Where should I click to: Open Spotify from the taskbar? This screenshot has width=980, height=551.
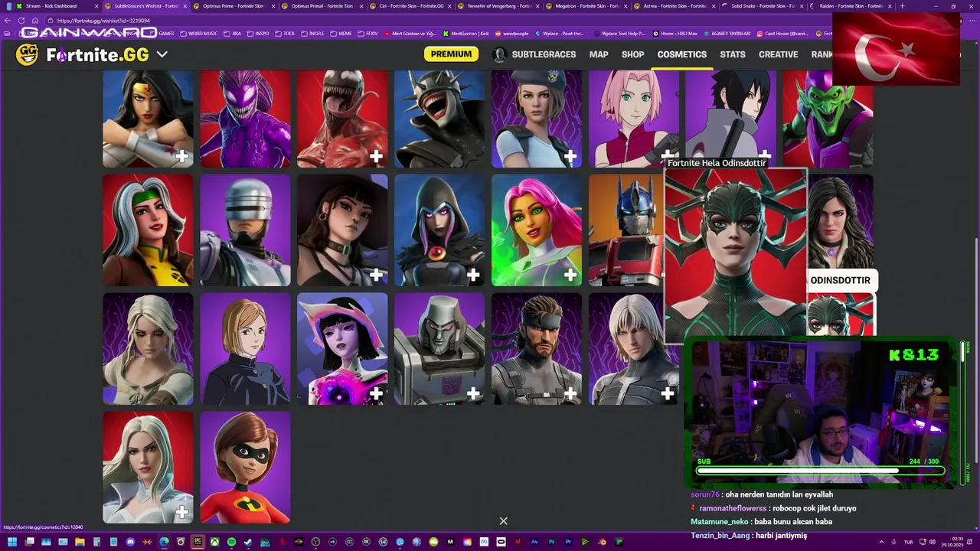click(231, 543)
